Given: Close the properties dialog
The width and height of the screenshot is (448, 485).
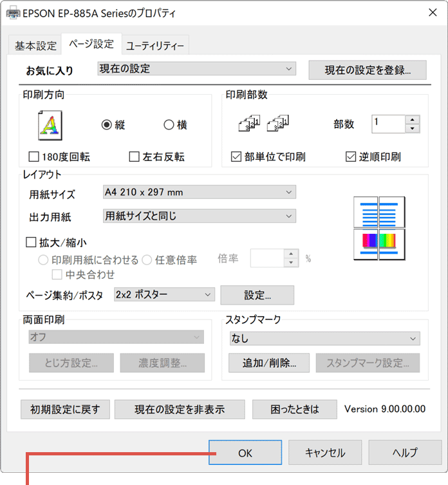Looking at the screenshot, I should tap(433, 12).
